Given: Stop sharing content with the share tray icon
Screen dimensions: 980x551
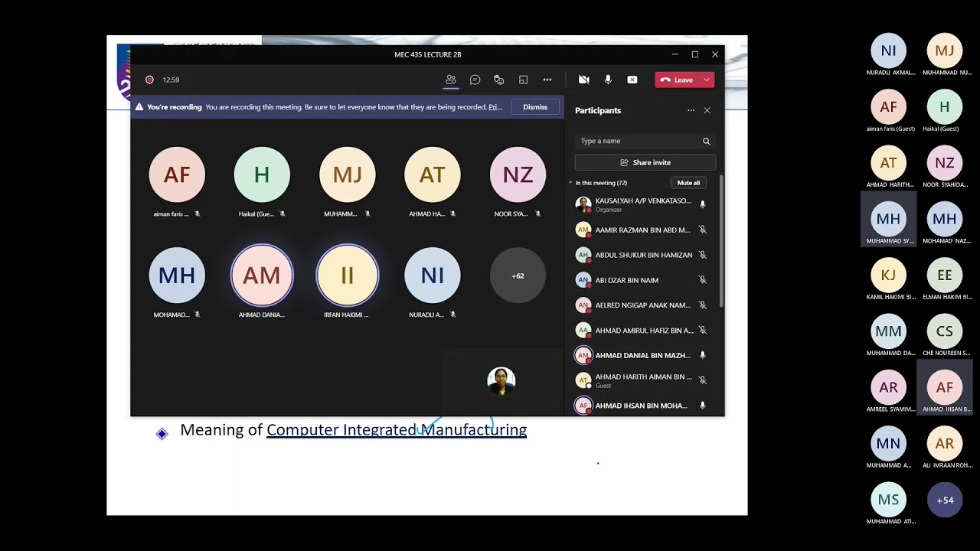Looking at the screenshot, I should click(x=632, y=80).
